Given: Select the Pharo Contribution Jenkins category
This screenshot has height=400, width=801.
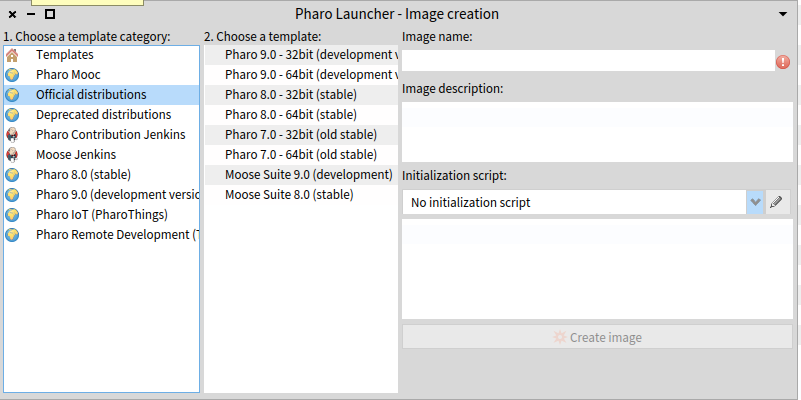Looking at the screenshot, I should [x=101, y=134].
